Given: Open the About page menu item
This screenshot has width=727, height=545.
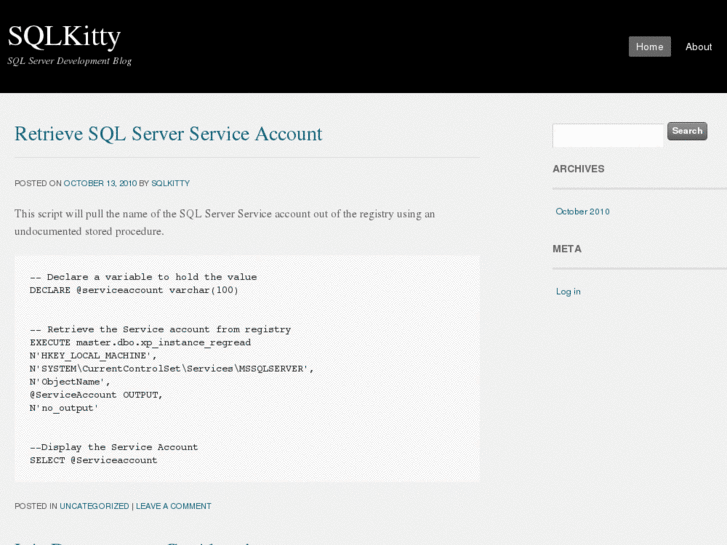Looking at the screenshot, I should click(698, 47).
